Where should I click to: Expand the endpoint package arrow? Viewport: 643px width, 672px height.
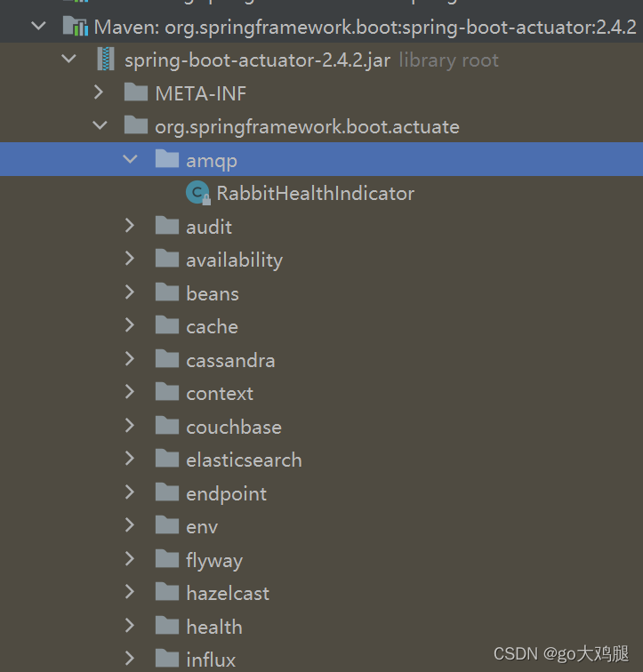(130, 492)
